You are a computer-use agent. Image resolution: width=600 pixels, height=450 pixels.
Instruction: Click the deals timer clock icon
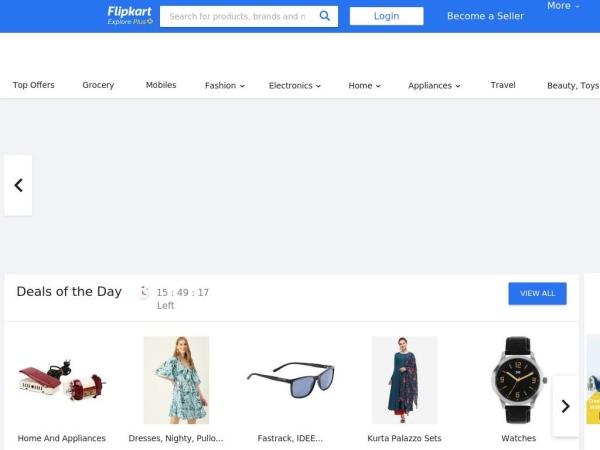[144, 292]
